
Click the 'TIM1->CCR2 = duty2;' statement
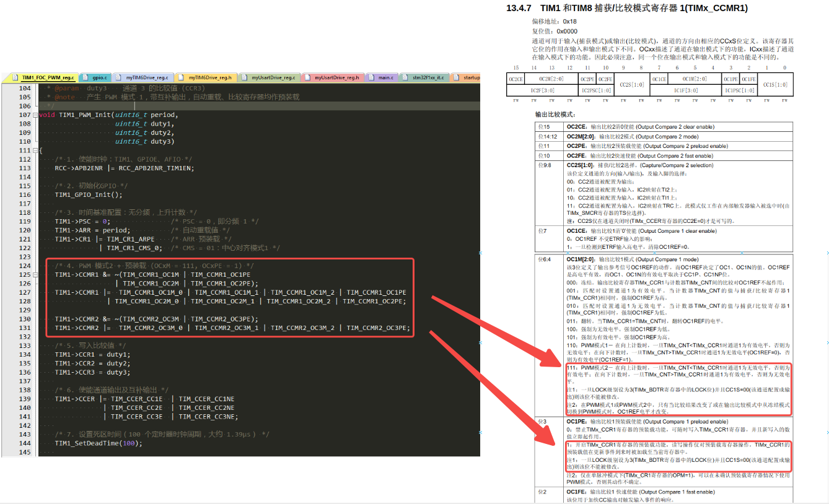point(92,363)
